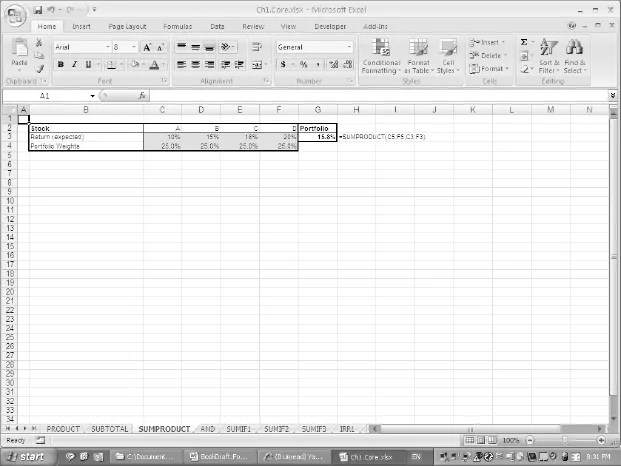Open Conditional Formatting menu
Screen dimensions: 621x466
(x=381, y=58)
